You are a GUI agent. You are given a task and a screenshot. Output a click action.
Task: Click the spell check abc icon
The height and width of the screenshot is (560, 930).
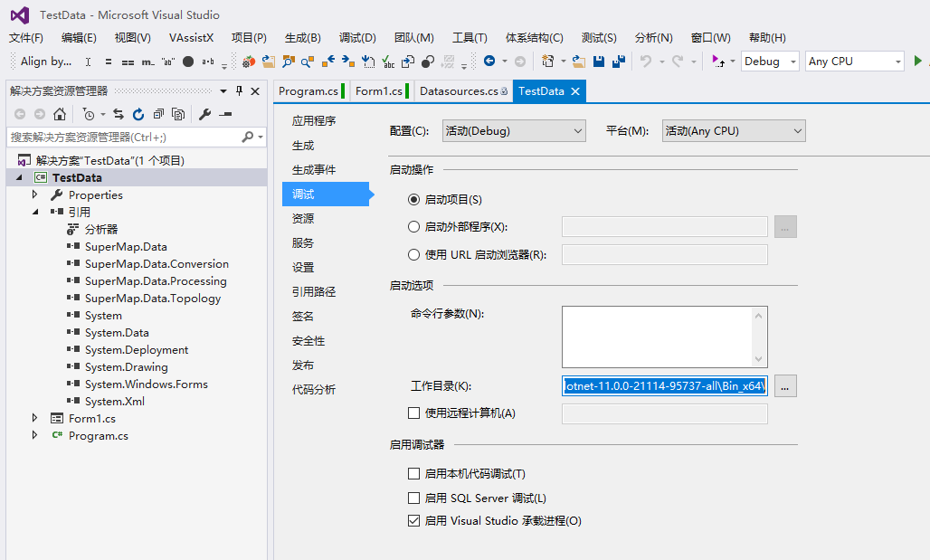click(x=388, y=62)
